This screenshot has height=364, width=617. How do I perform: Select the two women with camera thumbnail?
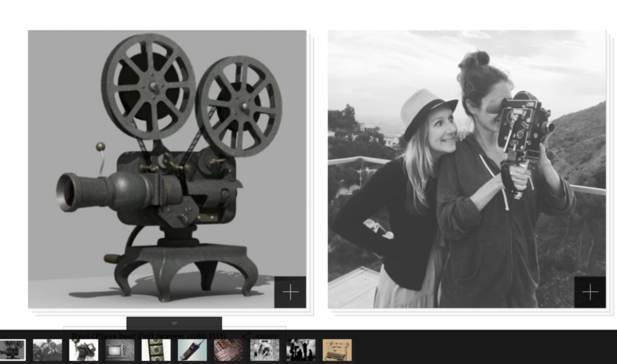point(47,350)
